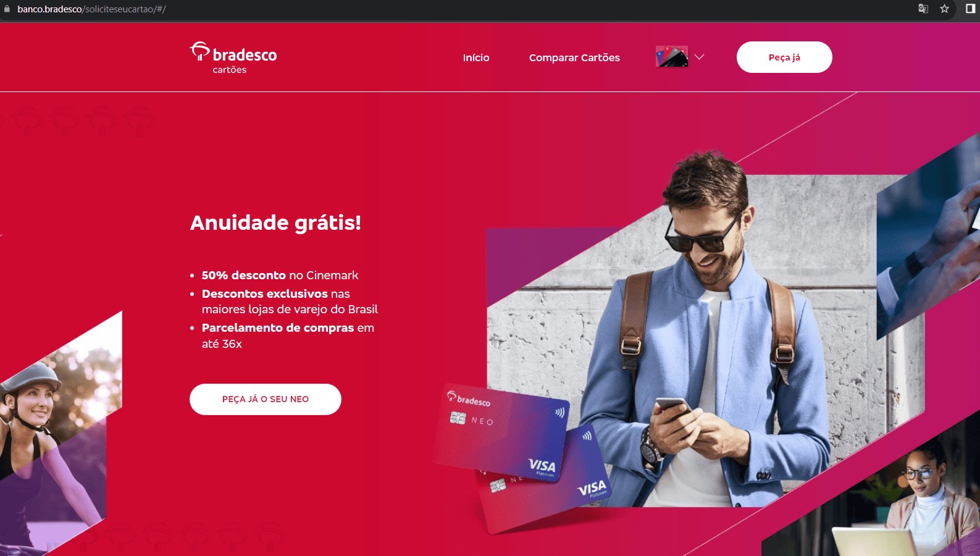Click the lock icon beside the URL

(7, 9)
